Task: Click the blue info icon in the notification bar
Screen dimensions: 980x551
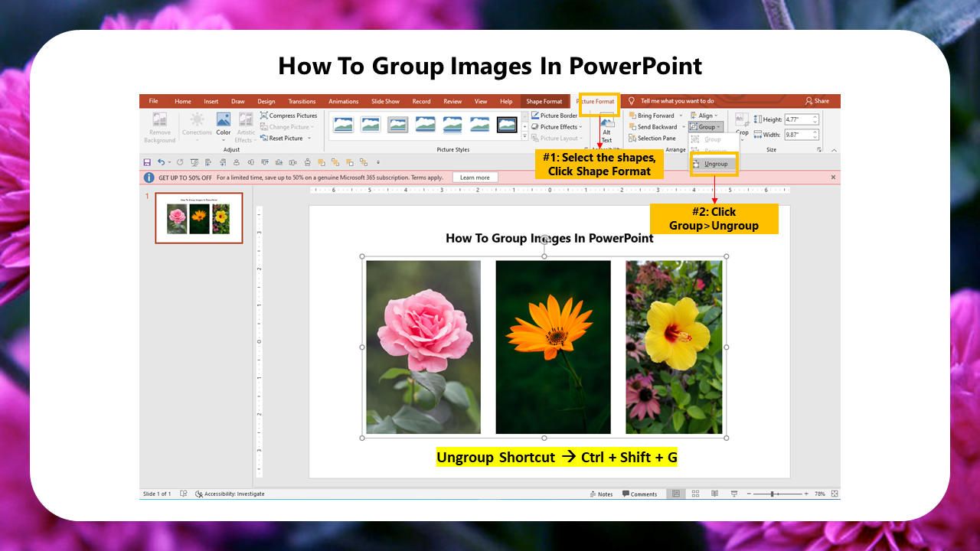Action: 149,178
